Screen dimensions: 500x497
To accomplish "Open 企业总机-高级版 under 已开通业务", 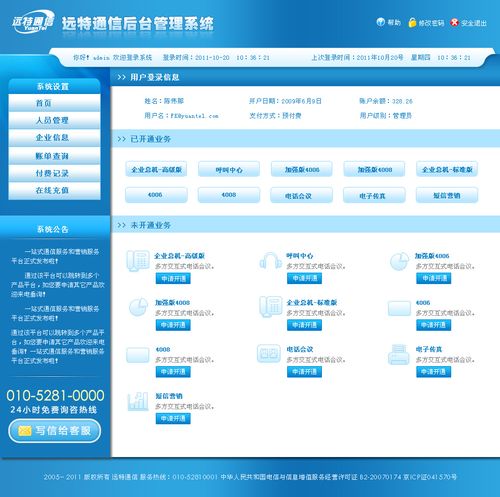I will pos(156,169).
